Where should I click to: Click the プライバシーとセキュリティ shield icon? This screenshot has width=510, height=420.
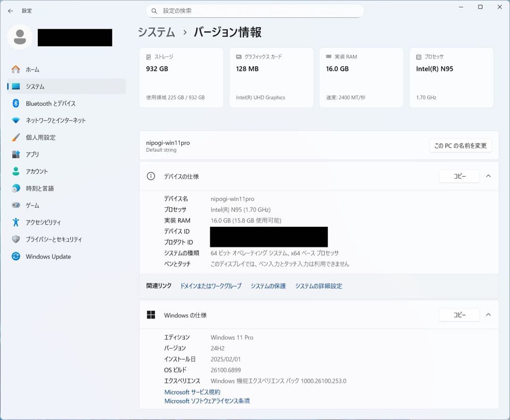[x=16, y=240]
